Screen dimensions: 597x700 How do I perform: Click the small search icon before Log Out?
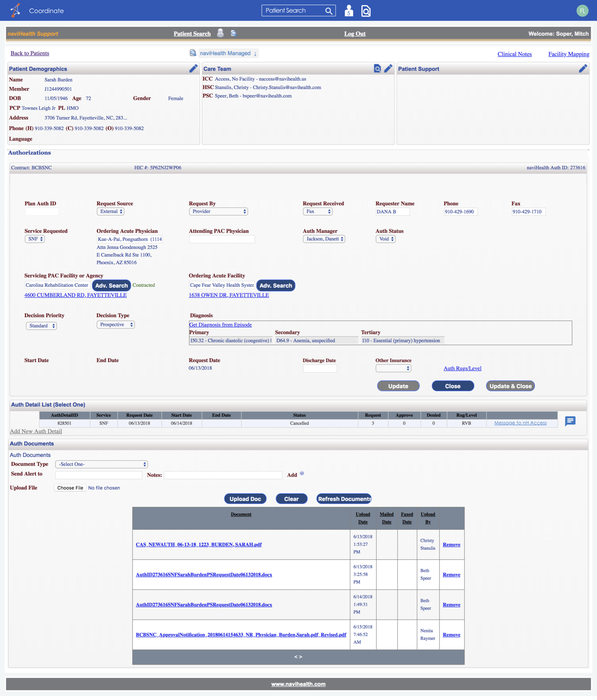tap(234, 33)
